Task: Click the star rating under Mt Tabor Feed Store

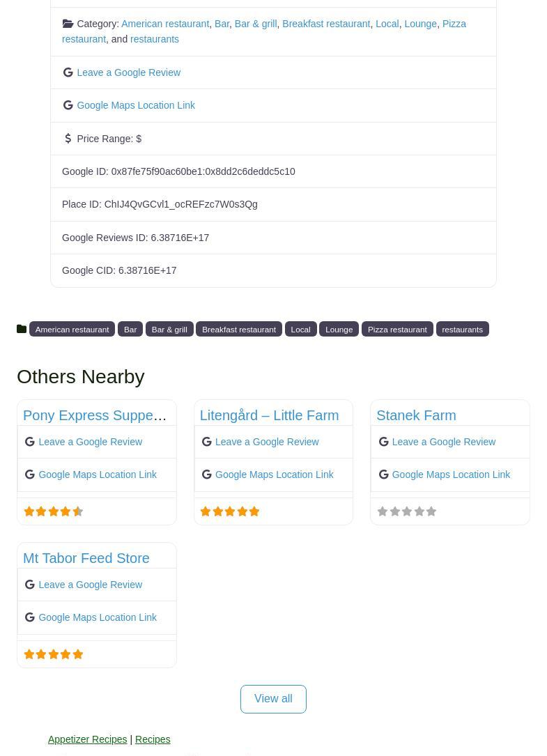Action: click(x=54, y=654)
